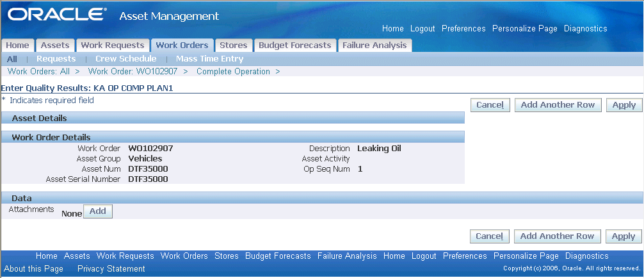This screenshot has height=278, width=644.
Task: Click the Stores link in the footer
Action: click(227, 256)
